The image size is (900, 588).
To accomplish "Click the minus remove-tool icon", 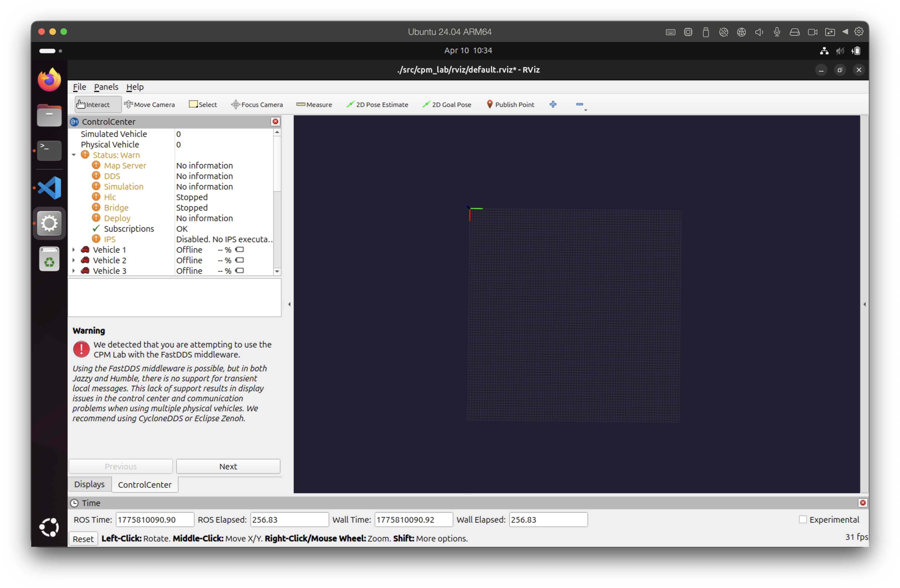I will click(x=579, y=104).
